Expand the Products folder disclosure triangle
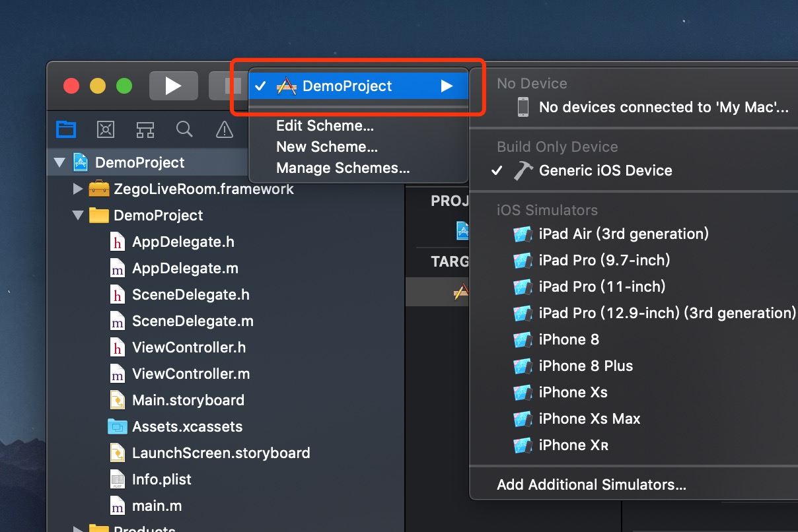Viewport: 798px width, 532px height. click(x=79, y=529)
